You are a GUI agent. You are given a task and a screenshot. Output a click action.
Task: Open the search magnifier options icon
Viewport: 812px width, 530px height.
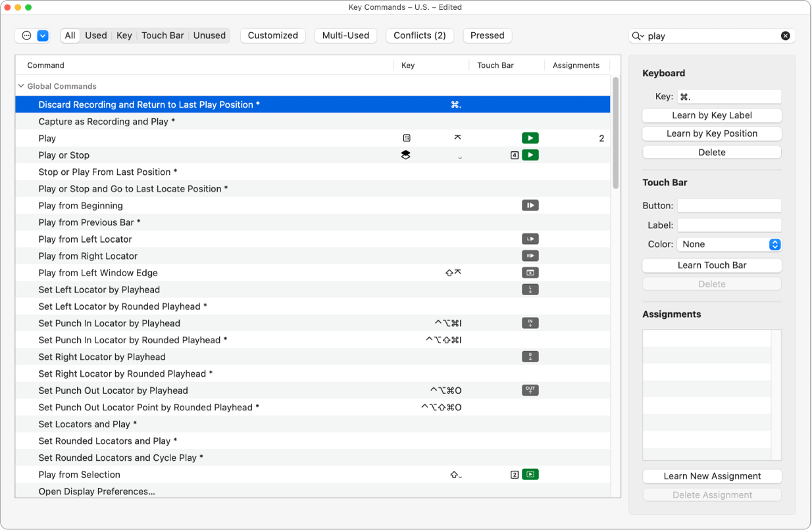coord(638,36)
